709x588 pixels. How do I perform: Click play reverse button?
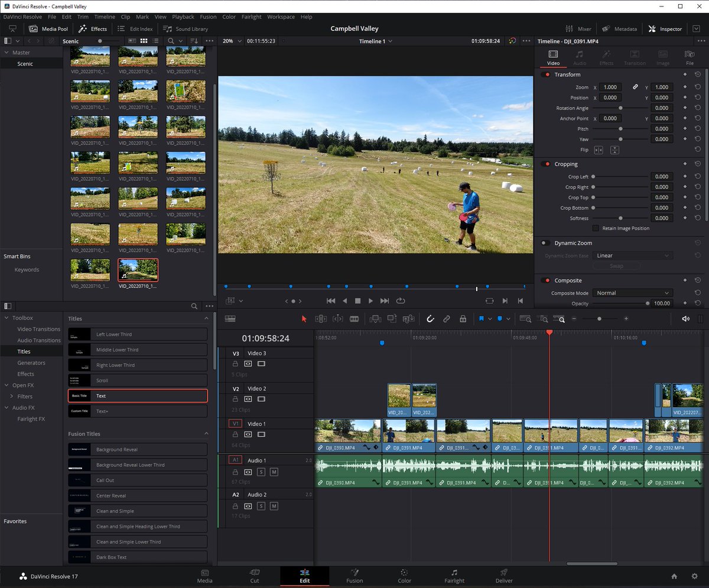[345, 301]
